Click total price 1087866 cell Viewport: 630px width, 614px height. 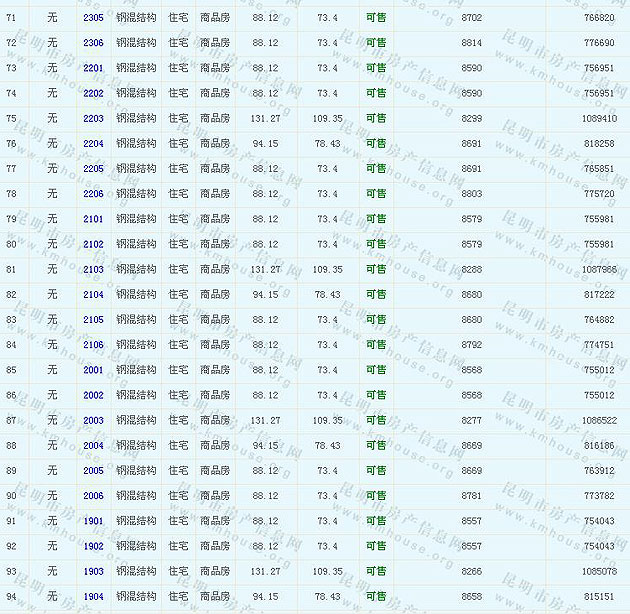coord(599,269)
